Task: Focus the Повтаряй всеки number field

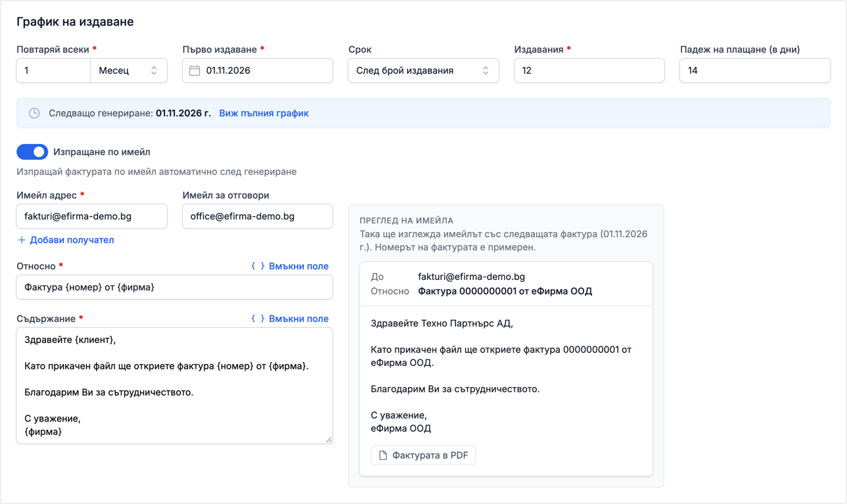Action: coord(53,70)
